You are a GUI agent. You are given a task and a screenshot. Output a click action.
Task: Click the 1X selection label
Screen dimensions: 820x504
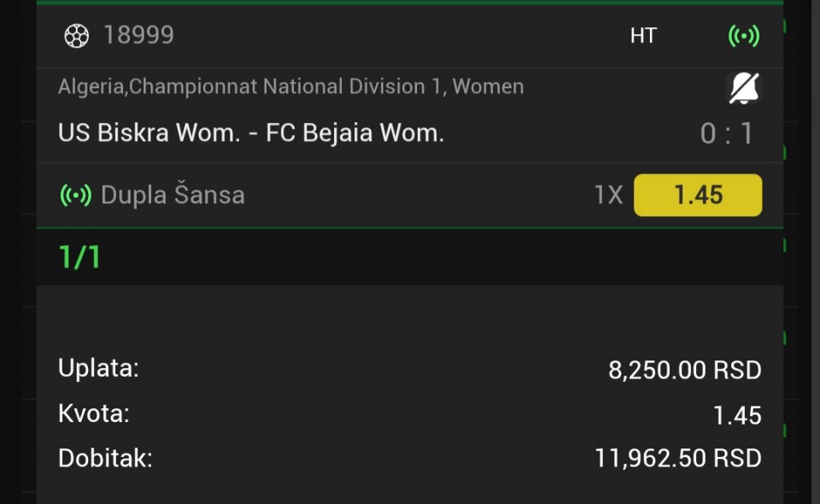[608, 196]
